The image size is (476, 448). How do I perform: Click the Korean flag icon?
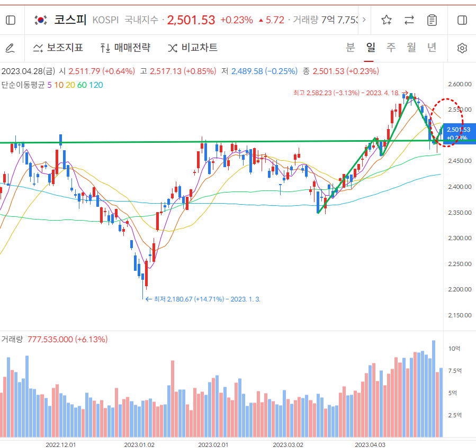pos(41,20)
